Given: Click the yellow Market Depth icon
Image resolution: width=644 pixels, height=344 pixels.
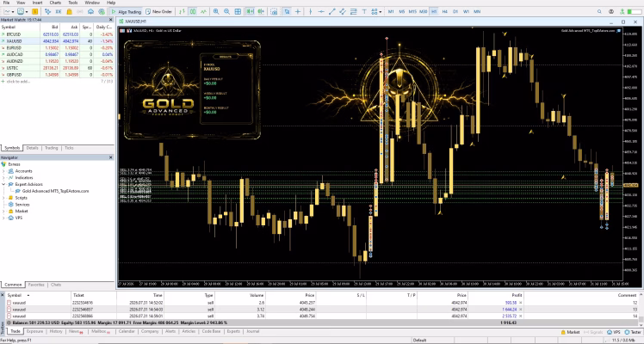Looking at the screenshot, I should pos(35,11).
